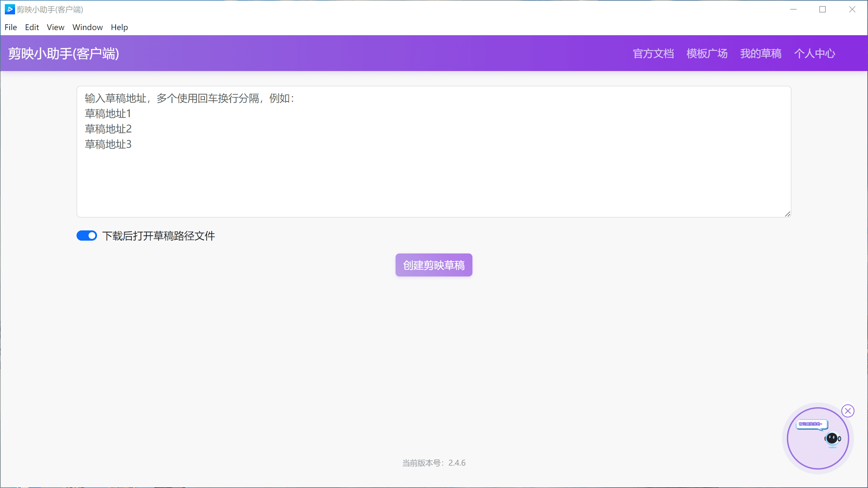Viewport: 868px width, 488px height.
Task: Go to 模板广场 page
Action: click(707, 53)
